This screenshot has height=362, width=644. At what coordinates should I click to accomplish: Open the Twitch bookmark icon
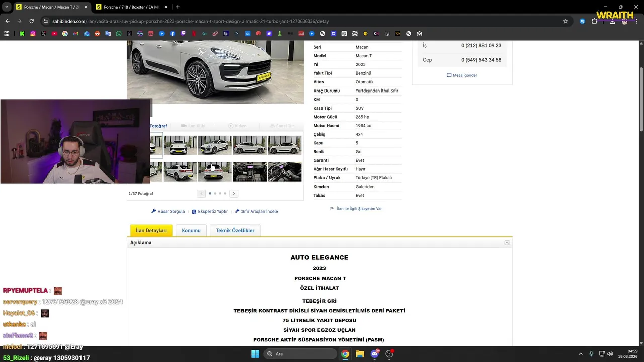[183, 34]
